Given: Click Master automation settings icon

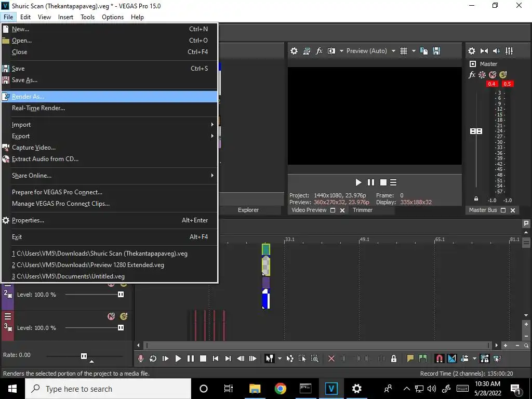Looking at the screenshot, I should pos(482,75).
